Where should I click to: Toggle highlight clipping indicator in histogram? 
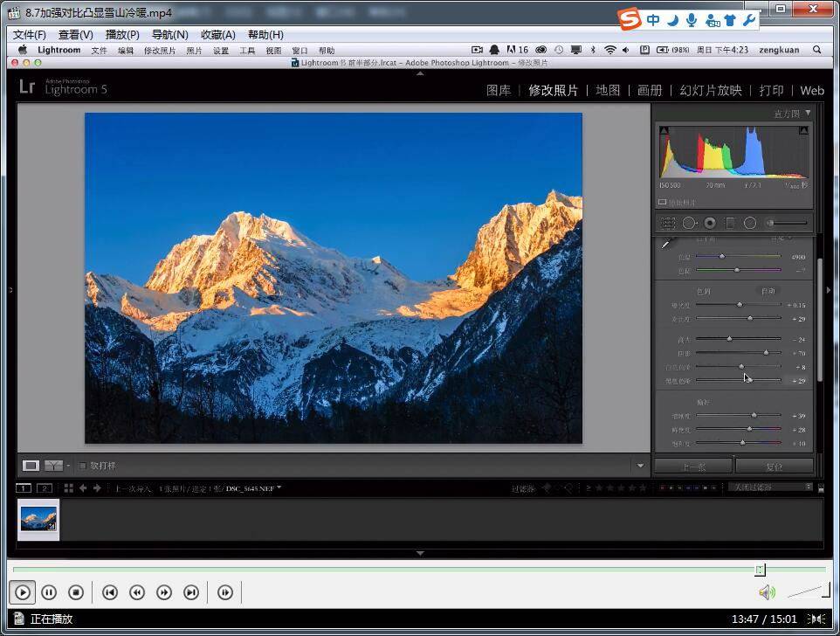803,130
